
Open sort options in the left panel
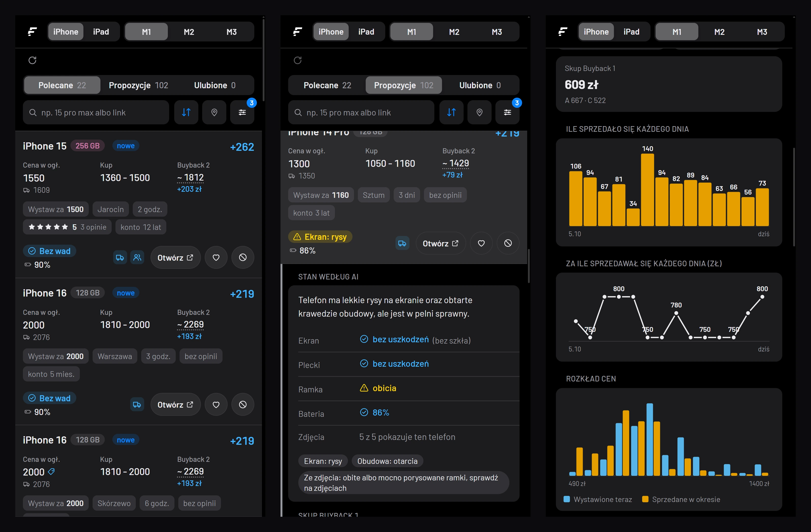[x=186, y=112]
